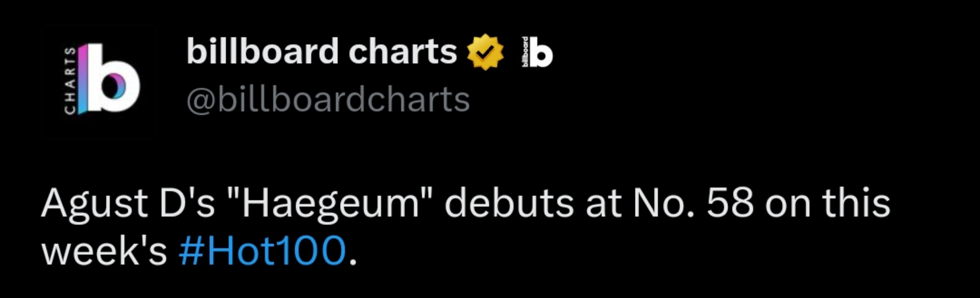Click the tiny vertical billboard text in badge

pos(525,52)
